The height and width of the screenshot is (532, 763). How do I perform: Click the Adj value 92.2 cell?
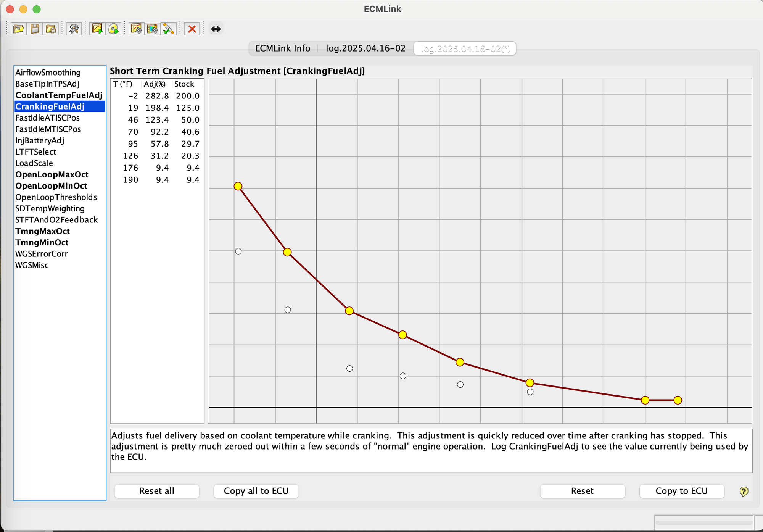tap(157, 132)
